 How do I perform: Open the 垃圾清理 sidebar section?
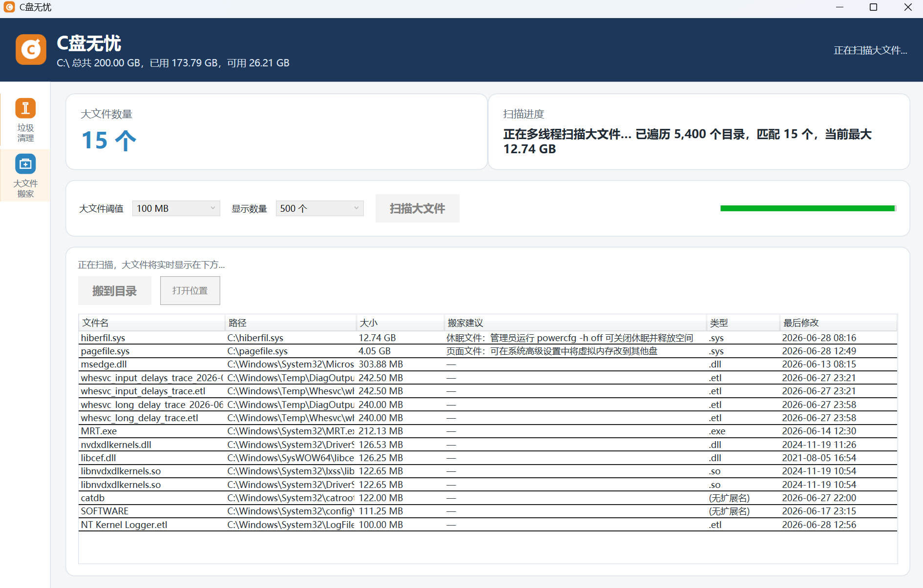click(x=25, y=121)
